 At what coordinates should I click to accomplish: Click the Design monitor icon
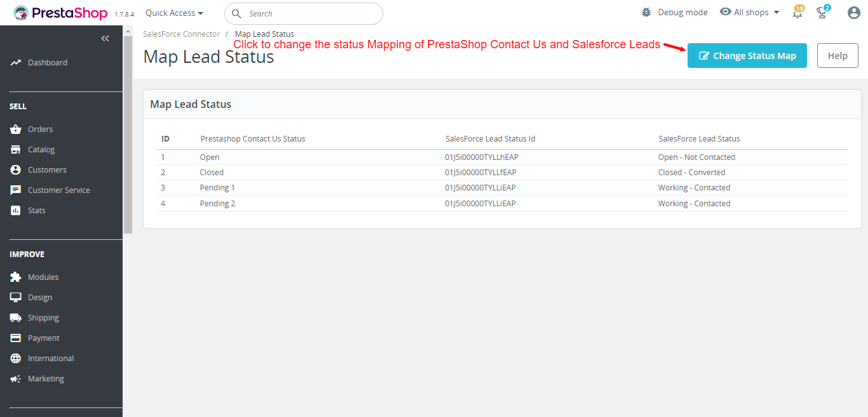[16, 298]
